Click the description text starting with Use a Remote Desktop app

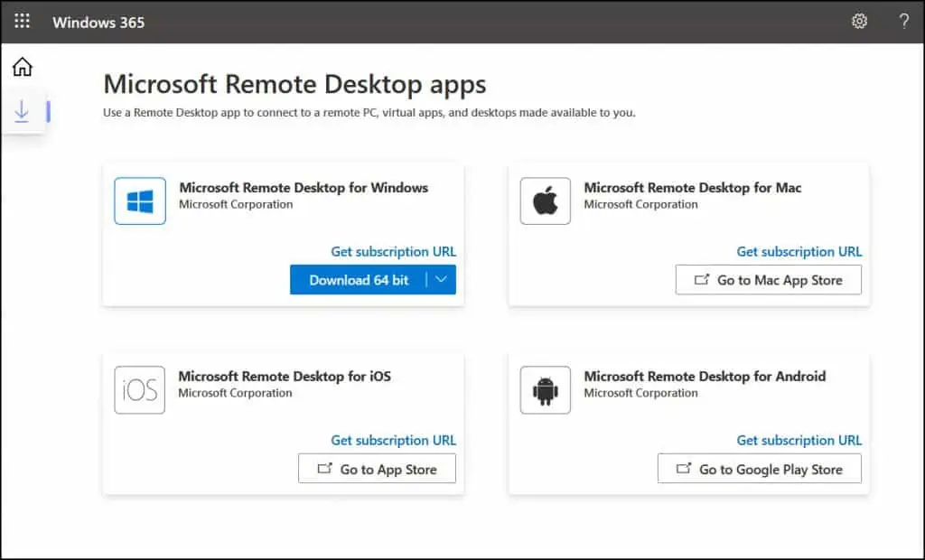[x=369, y=113]
